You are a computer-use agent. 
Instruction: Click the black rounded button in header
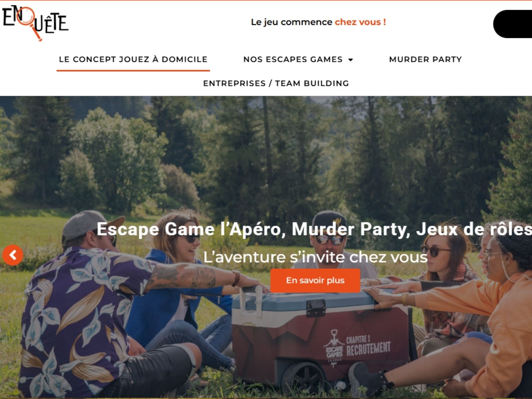[x=513, y=24]
